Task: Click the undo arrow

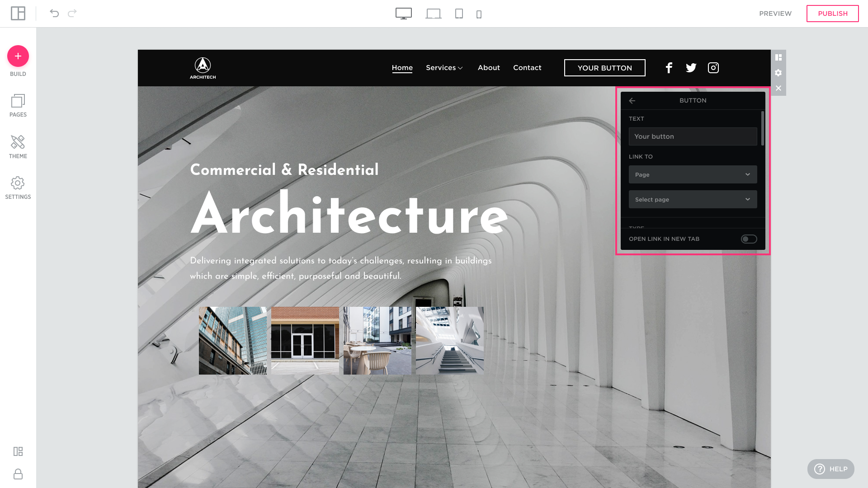Action: pyautogui.click(x=54, y=13)
